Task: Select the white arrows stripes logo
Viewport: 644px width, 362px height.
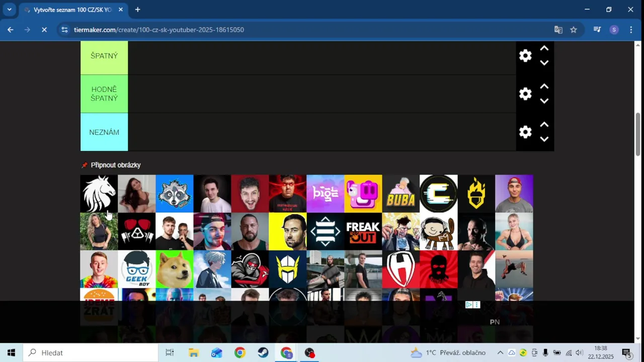Action: (326, 231)
